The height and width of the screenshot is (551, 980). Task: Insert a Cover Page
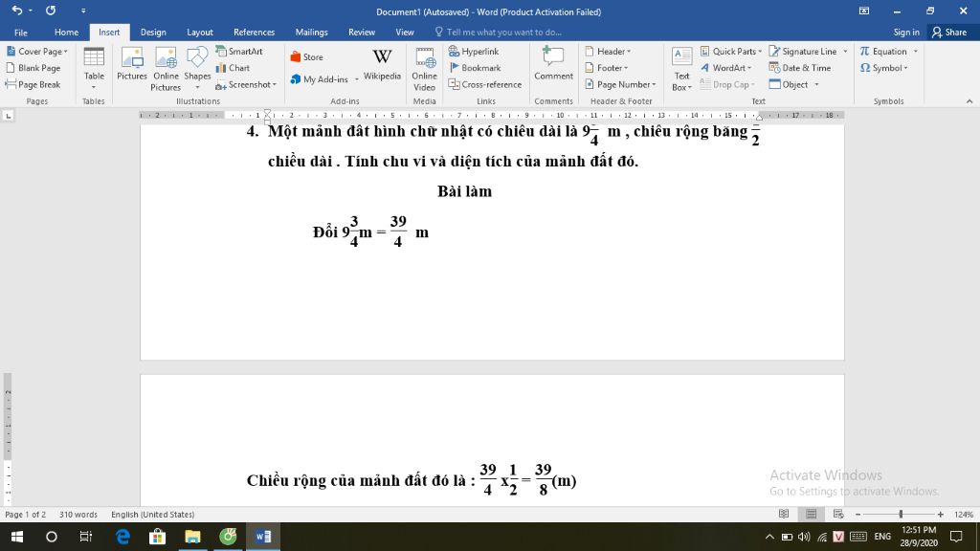[x=37, y=52]
